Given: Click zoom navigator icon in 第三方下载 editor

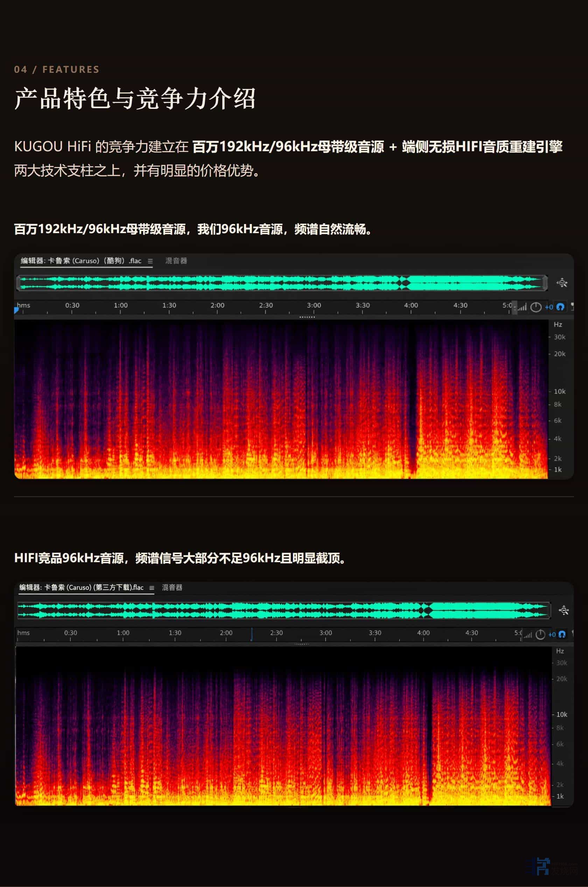Looking at the screenshot, I should [563, 610].
